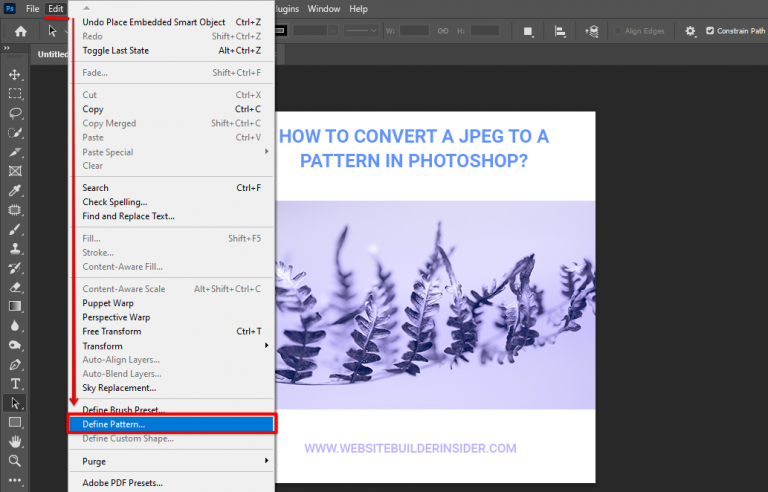The width and height of the screenshot is (768, 492).
Task: Open the File menu
Action: pos(32,9)
